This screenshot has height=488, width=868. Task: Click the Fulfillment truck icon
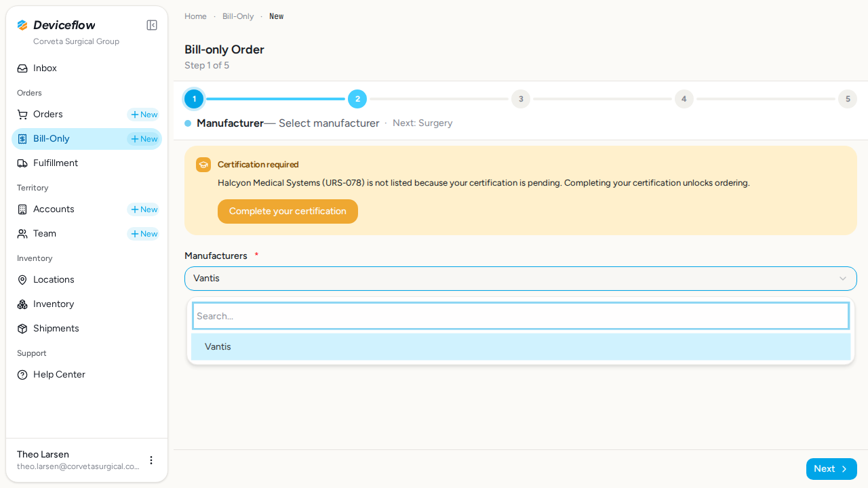click(22, 163)
